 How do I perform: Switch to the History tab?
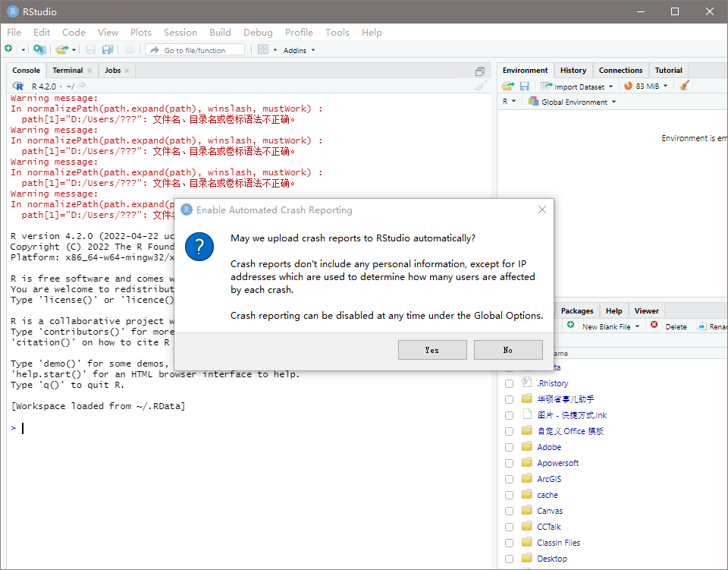pos(573,70)
